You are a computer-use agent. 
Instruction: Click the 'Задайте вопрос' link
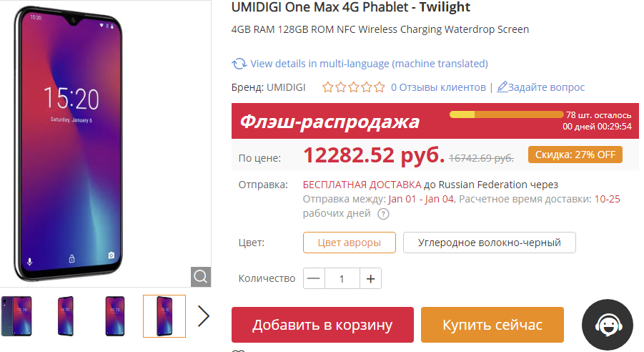coord(546,87)
